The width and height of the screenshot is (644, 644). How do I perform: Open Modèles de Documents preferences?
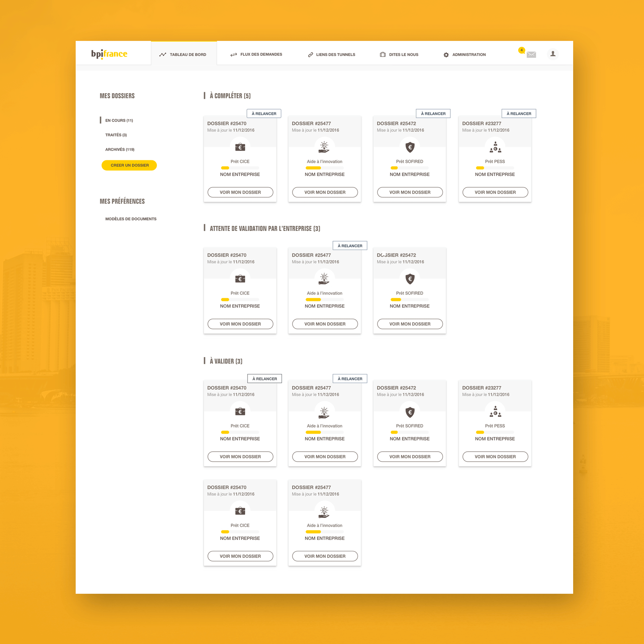[131, 219]
